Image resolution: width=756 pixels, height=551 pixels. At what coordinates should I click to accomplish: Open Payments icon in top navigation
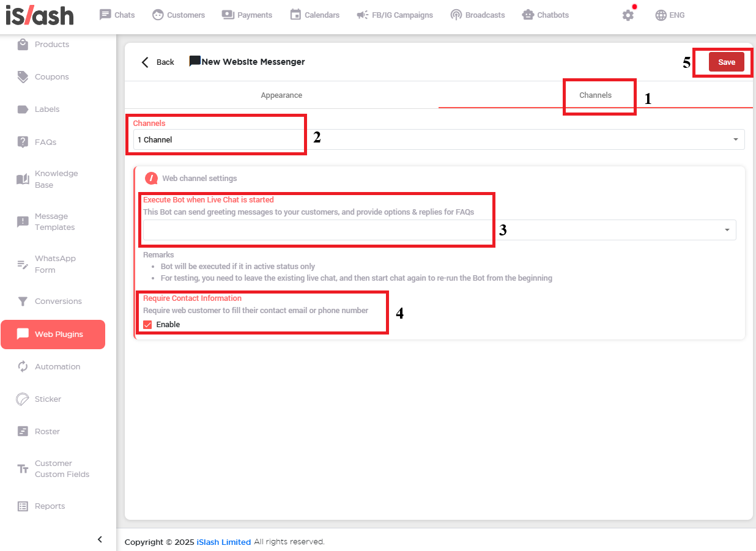[228, 15]
